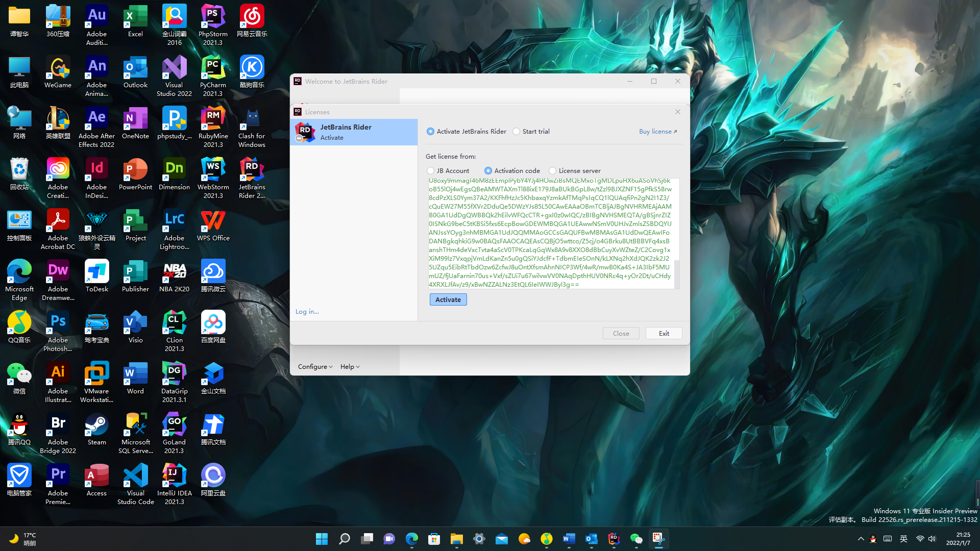This screenshot has height=551, width=980.
Task: Open the Help dropdown menu
Action: click(x=350, y=367)
